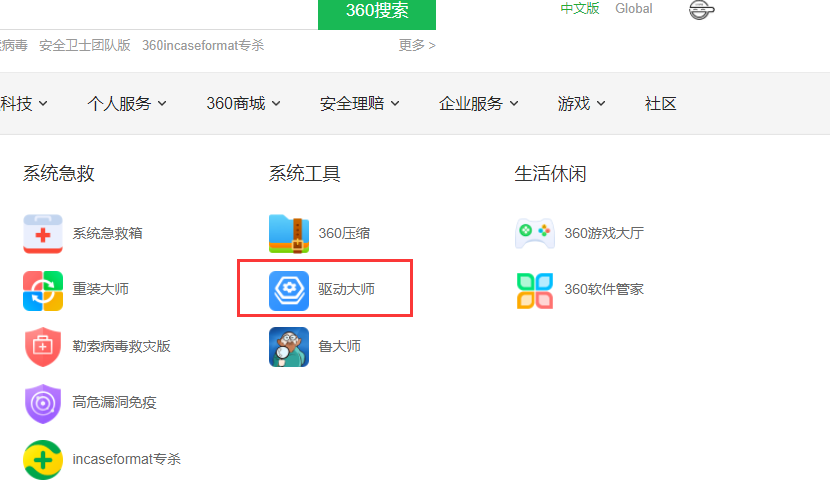Go to the 社区 menu item
Screen dimensions: 830x485
click(661, 103)
